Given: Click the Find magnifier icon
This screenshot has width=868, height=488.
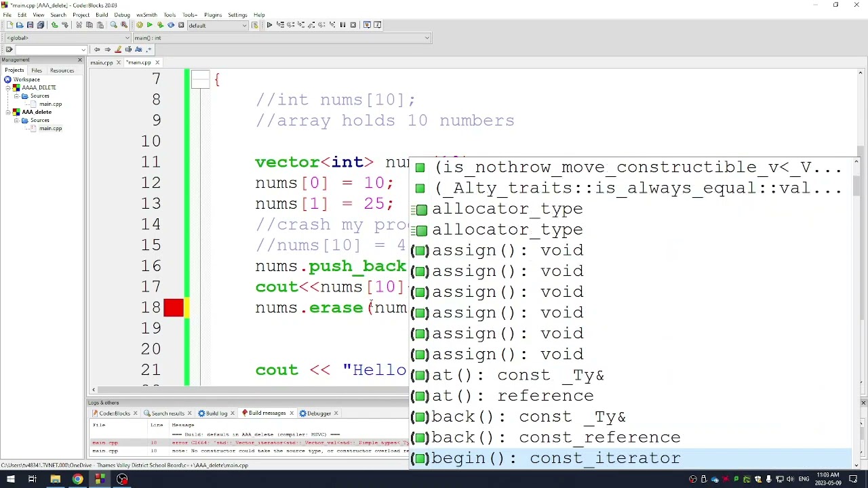Looking at the screenshot, I should (x=113, y=25).
